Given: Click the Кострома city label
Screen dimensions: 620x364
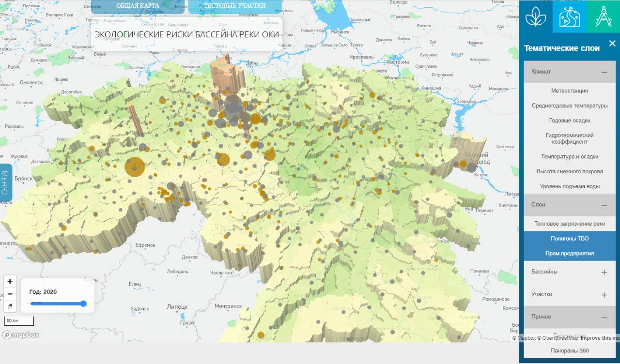Looking at the screenshot, I should 398,62.
